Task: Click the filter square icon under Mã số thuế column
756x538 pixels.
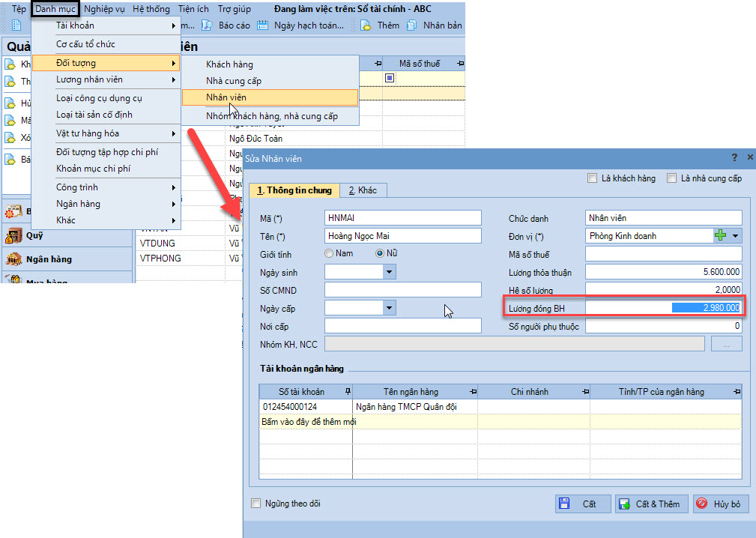Action: [390, 78]
